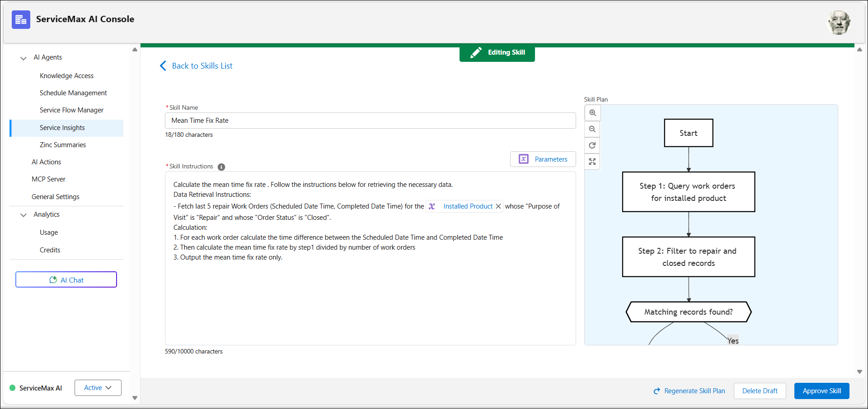Click the AI Chat button

66,279
